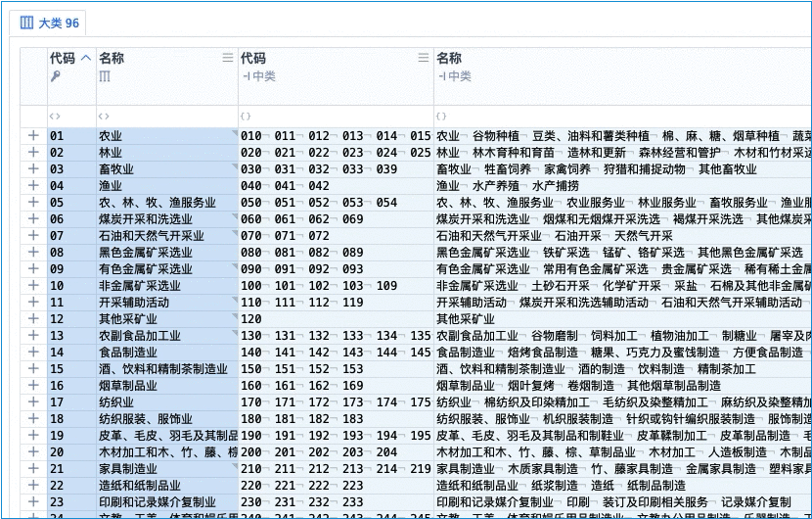Viewport: 812px width, 519px height.
Task: Select code cell 12 其他采矿业 row
Action: pos(70,319)
